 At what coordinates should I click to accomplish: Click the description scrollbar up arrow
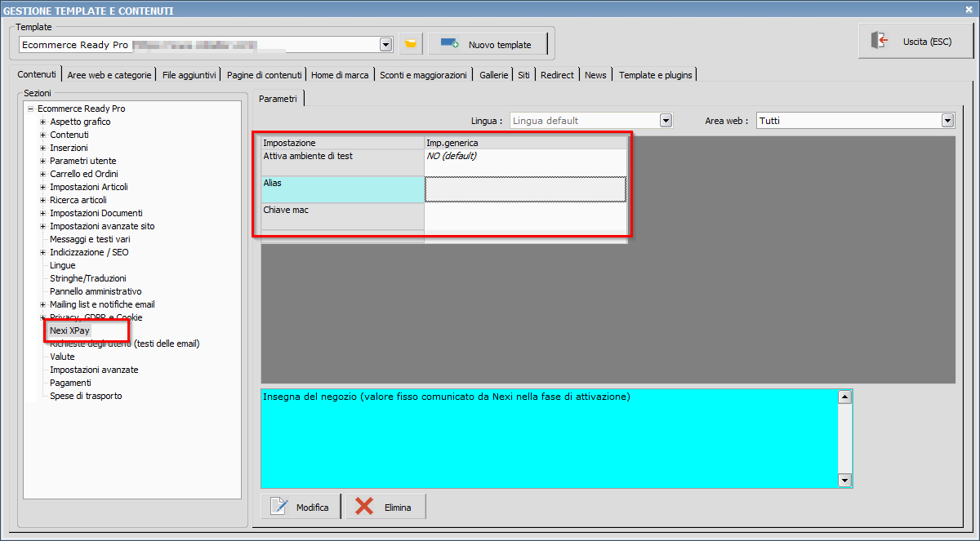[x=845, y=397]
